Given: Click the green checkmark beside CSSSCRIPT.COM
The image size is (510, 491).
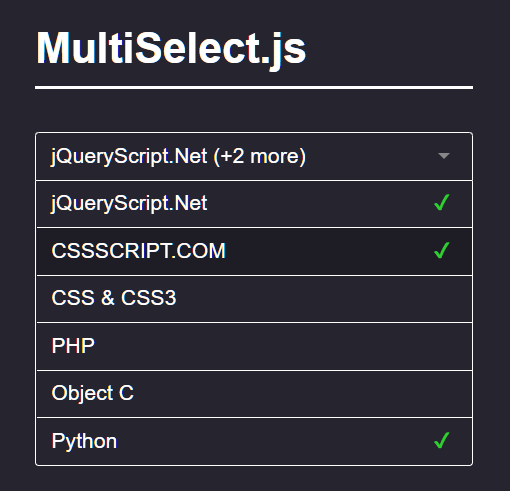Looking at the screenshot, I should [x=442, y=250].
